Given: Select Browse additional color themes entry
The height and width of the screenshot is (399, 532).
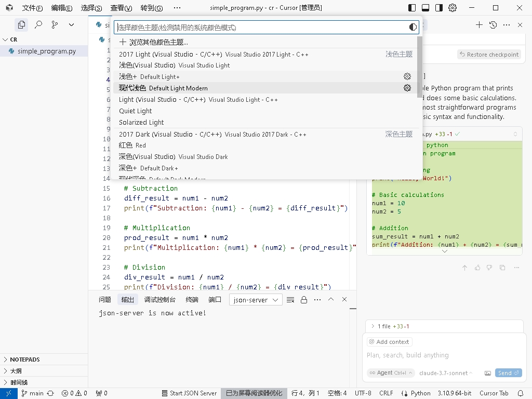Looking at the screenshot, I should point(265,42).
